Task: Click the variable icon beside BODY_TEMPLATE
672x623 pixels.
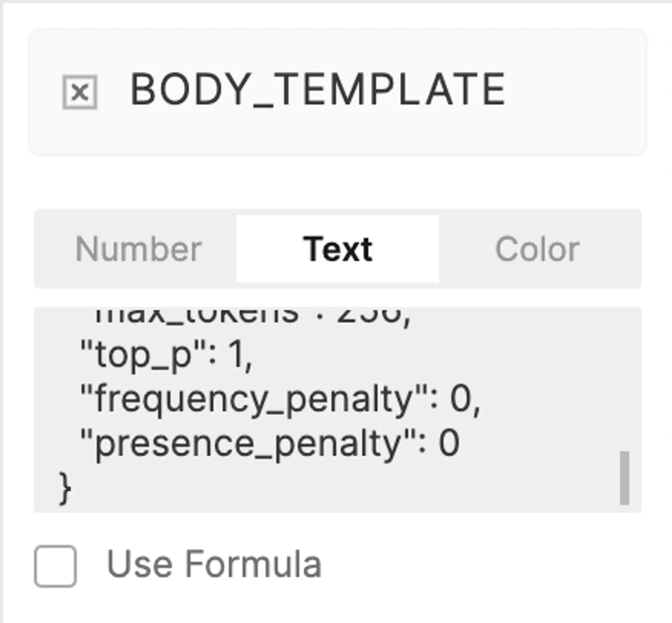Action: 80,92
